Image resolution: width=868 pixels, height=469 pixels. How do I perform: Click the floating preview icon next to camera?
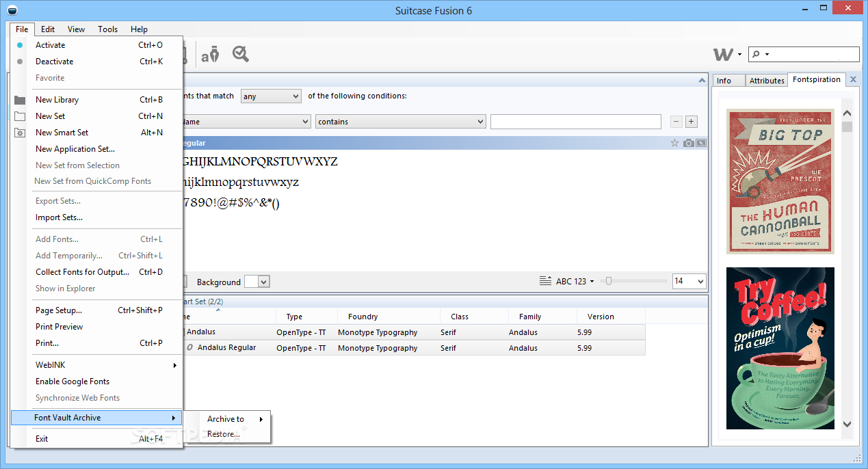click(x=701, y=143)
